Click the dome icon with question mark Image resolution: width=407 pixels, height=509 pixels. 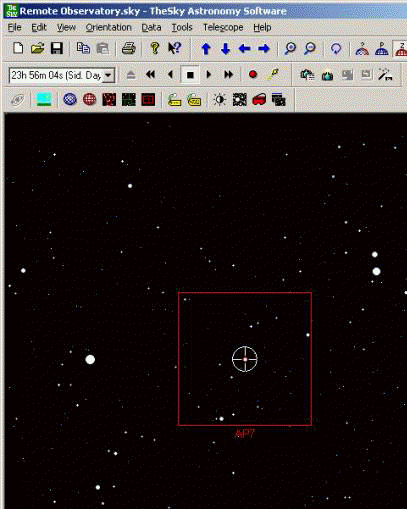tap(362, 49)
